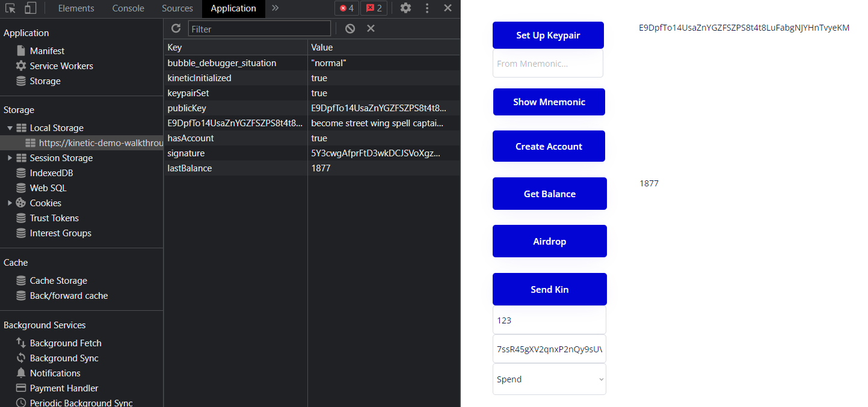The image size is (868, 407).
Task: Toggle the device toolbar icon
Action: (x=30, y=8)
